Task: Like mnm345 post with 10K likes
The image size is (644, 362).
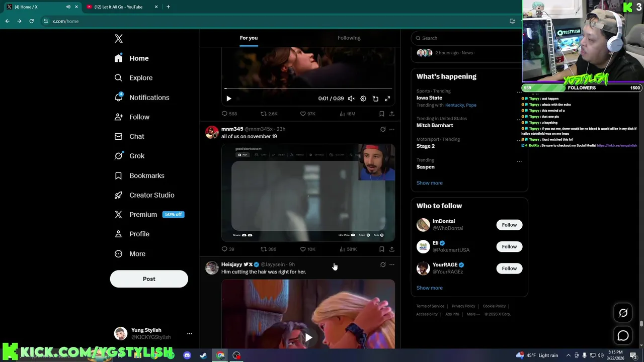Action: pos(307,249)
